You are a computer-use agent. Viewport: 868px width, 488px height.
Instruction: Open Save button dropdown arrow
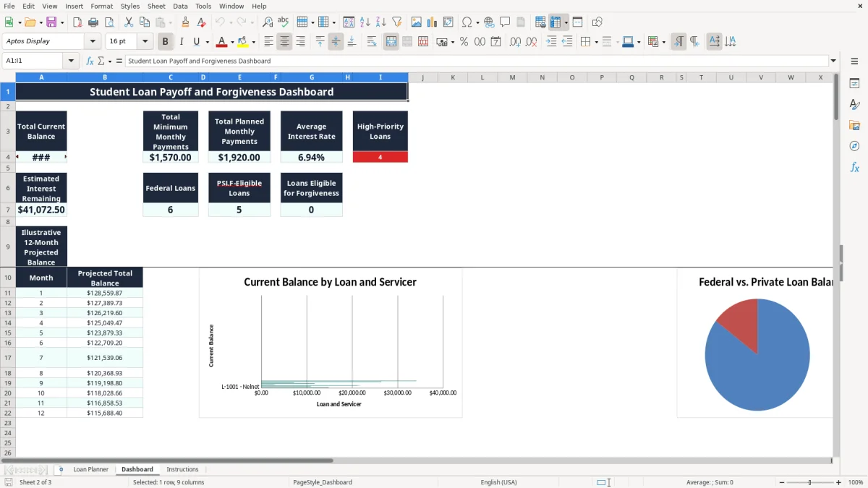(x=61, y=22)
